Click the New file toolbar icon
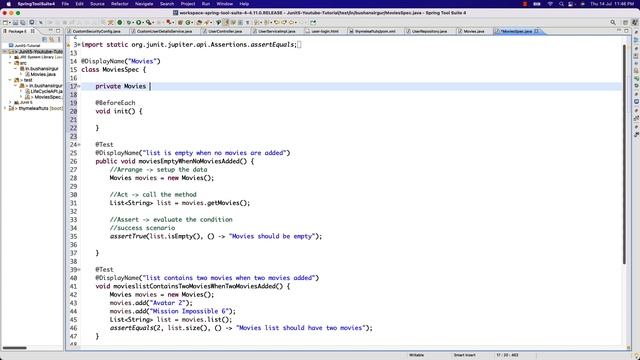 5,22
